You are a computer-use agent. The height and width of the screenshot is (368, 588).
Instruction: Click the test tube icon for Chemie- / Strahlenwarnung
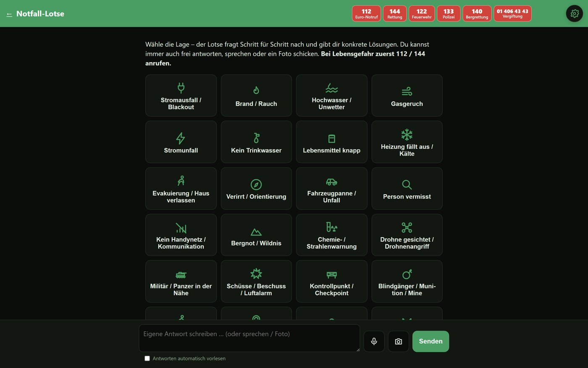click(x=332, y=227)
